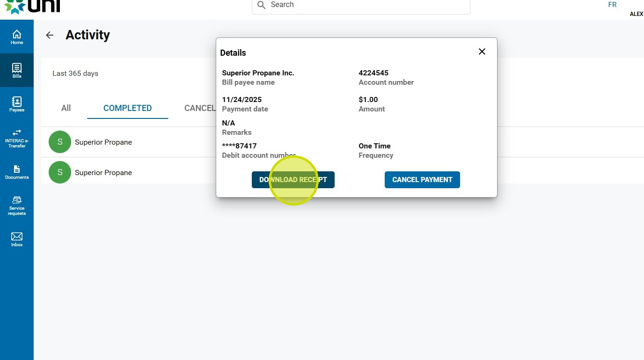644x360 pixels.
Task: Click the search magnifier icon
Action: [x=262, y=5]
